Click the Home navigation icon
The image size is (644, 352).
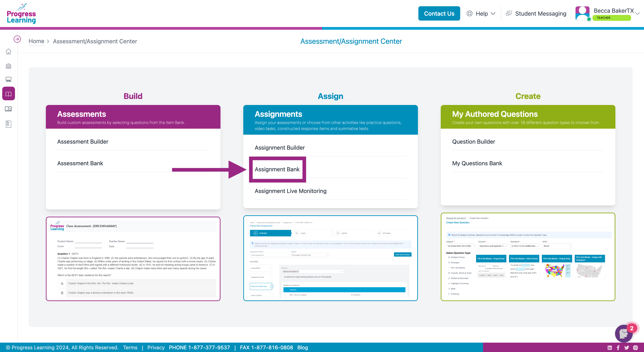tap(9, 51)
